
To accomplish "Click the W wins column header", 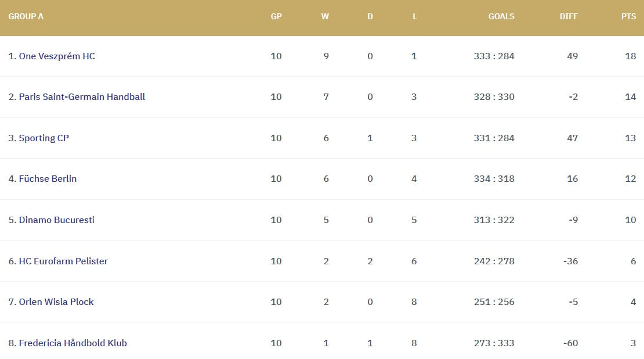I will point(325,16).
